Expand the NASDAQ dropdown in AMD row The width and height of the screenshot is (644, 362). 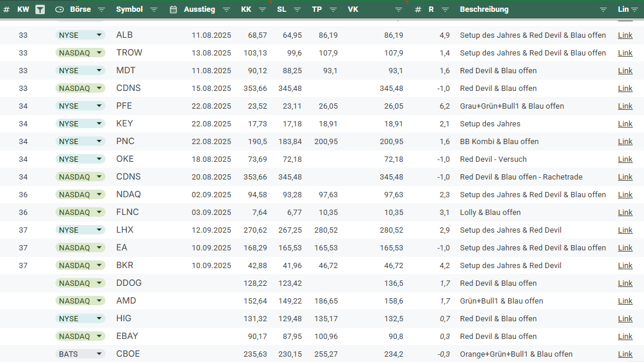click(x=98, y=301)
